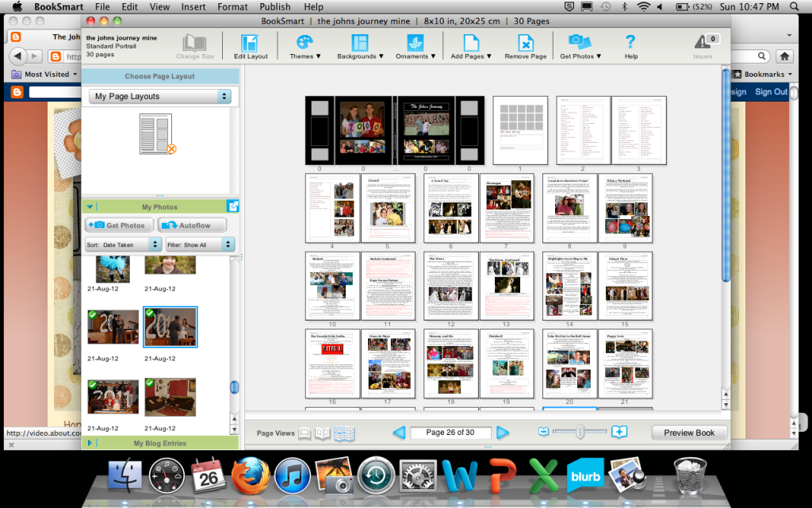Screen dimensions: 812x508
Task: Open the blurb app in the Dock
Action: [x=584, y=475]
